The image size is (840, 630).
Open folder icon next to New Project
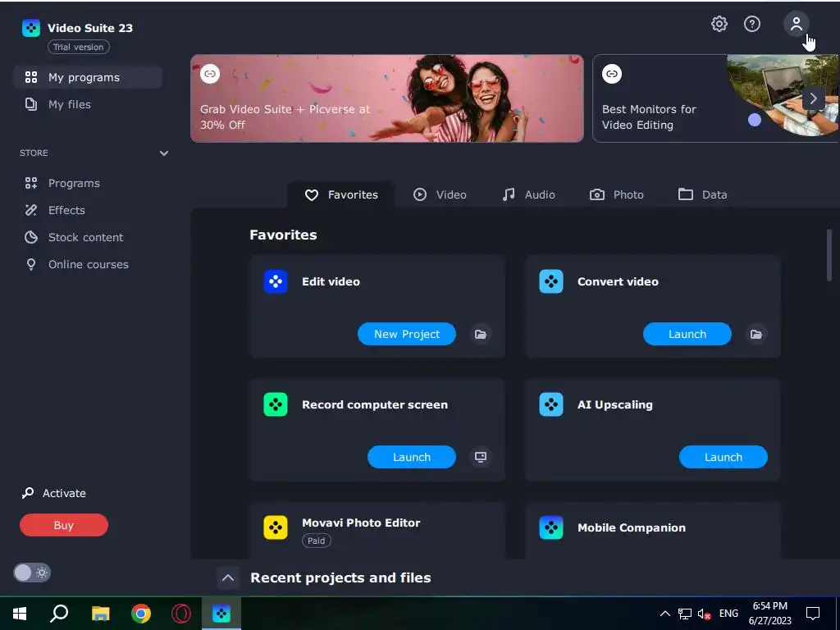[x=481, y=335]
